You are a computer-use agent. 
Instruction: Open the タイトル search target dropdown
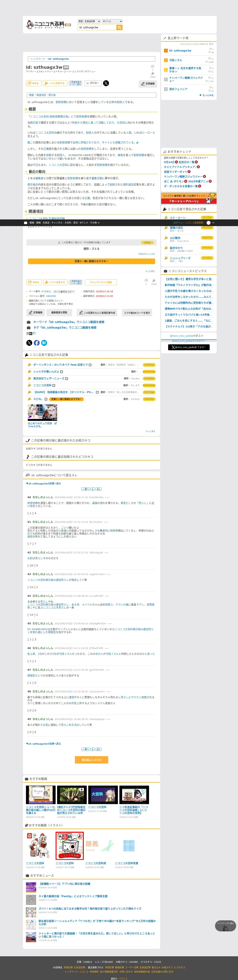pyautogui.click(x=112, y=21)
